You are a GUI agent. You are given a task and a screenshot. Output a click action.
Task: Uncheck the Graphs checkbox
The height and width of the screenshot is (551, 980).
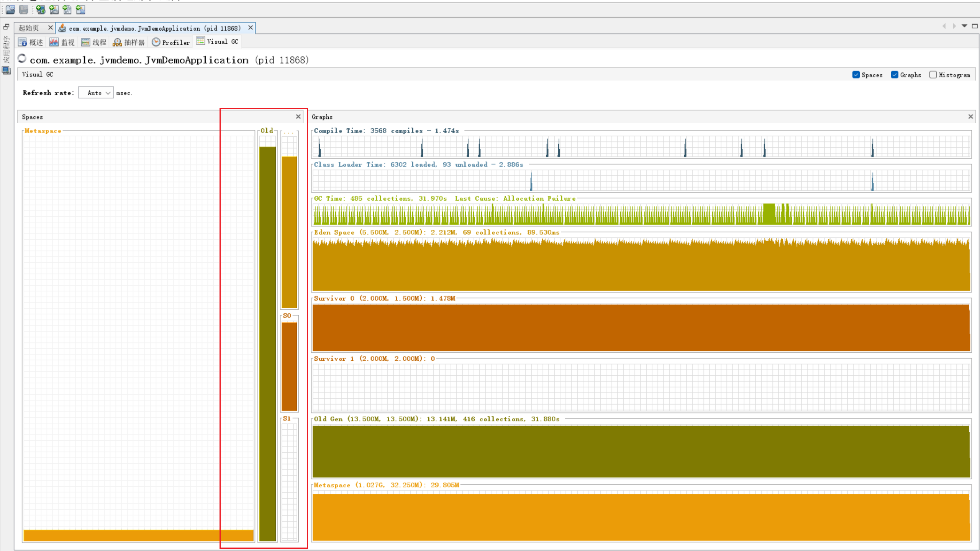point(894,75)
